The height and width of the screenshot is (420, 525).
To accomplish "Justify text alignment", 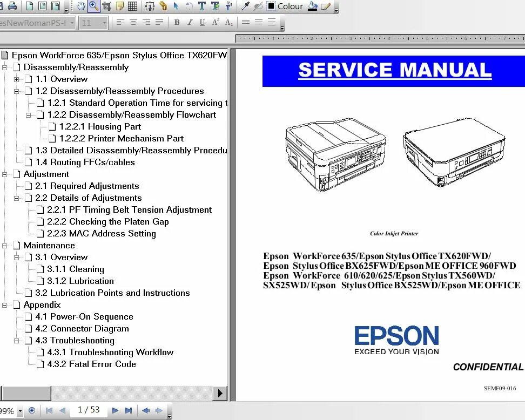I will 159,23.
